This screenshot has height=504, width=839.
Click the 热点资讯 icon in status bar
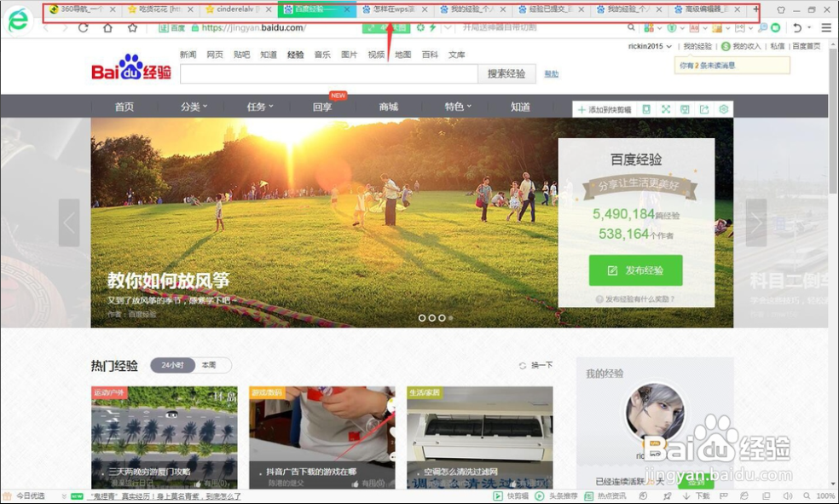click(588, 496)
